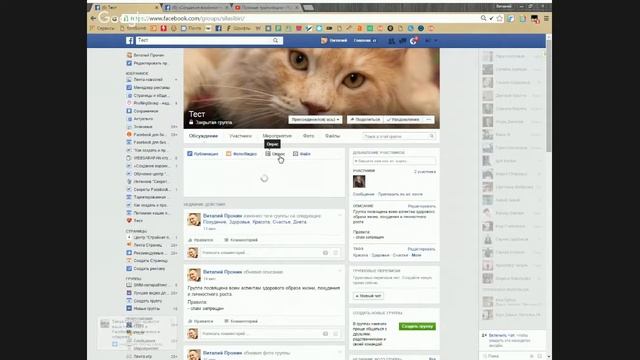Click the add-members name input field
Screen dimensions: 640x360
click(x=394, y=161)
